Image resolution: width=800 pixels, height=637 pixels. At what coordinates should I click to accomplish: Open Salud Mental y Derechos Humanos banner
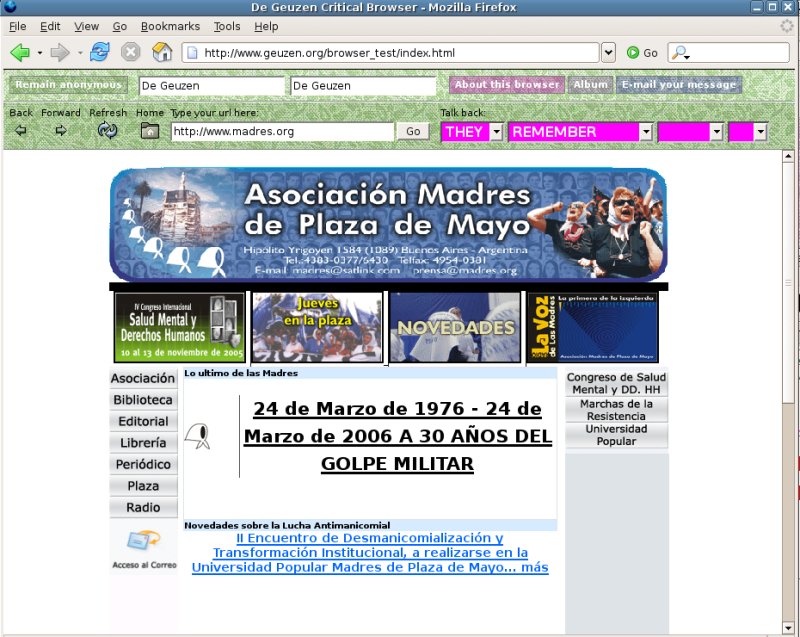[x=180, y=327]
